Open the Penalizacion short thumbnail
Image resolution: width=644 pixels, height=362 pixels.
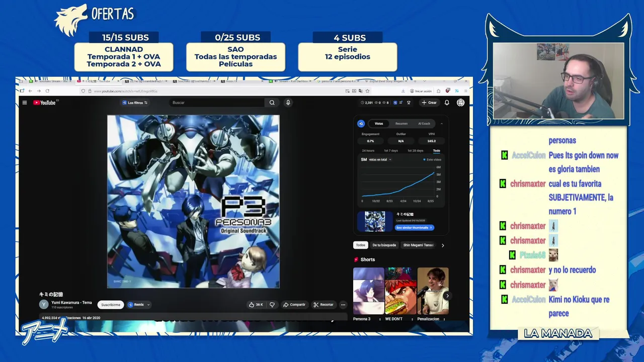click(433, 291)
